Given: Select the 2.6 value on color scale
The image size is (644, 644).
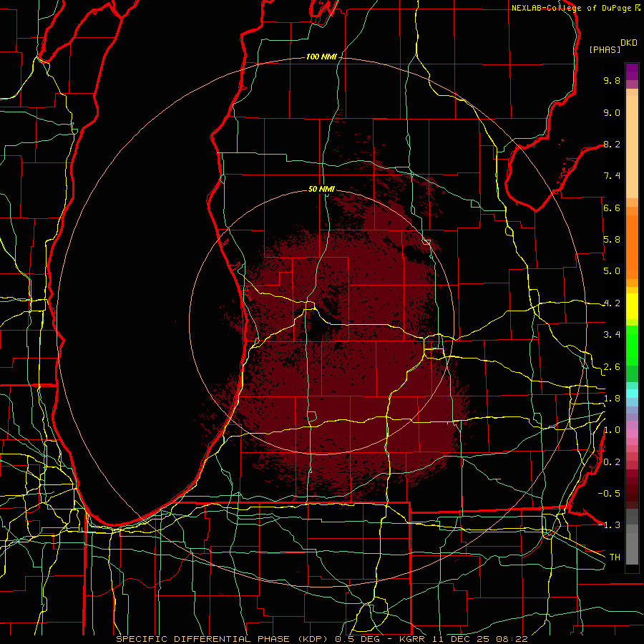Looking at the screenshot, I should [612, 367].
